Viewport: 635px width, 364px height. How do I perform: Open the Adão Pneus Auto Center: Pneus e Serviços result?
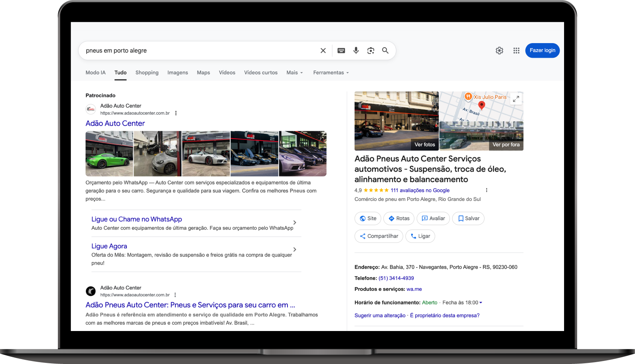coord(190,305)
